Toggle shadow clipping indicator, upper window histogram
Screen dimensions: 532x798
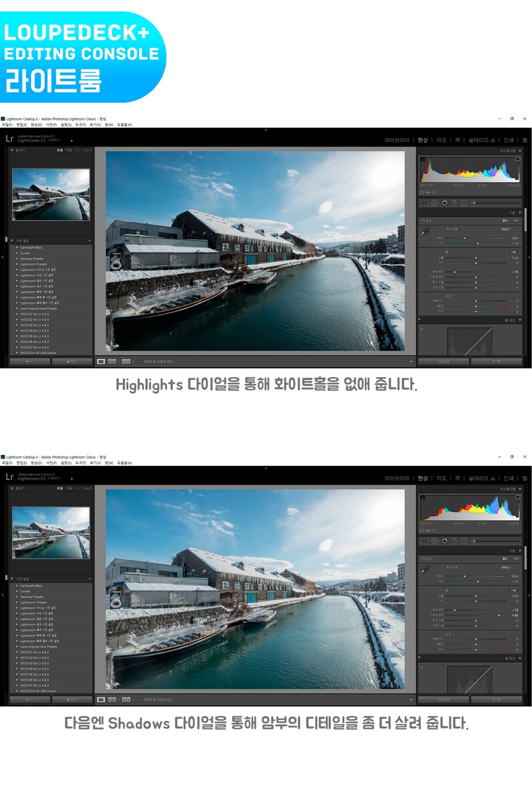(x=423, y=160)
